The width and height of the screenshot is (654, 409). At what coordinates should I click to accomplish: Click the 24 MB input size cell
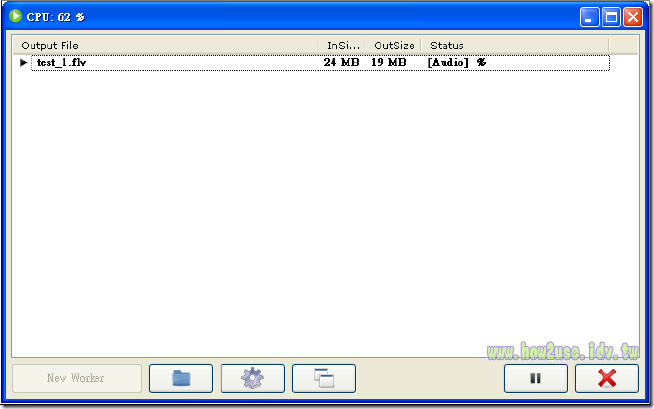[341, 63]
